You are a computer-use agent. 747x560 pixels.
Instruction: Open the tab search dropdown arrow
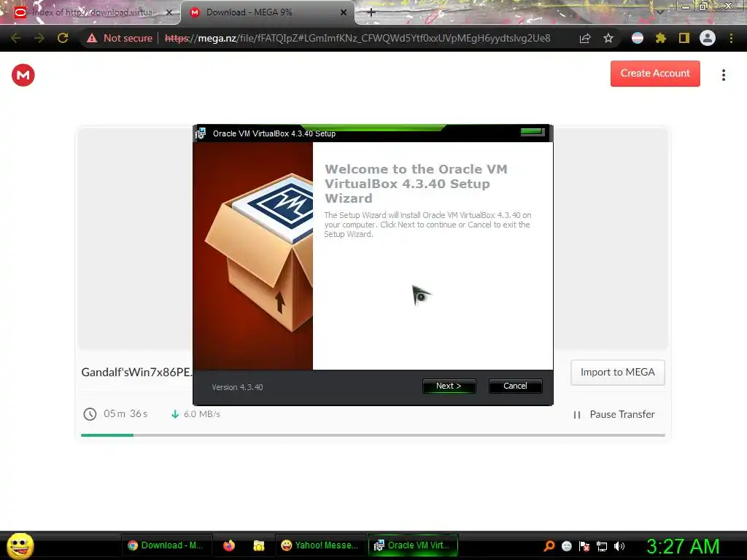659,12
